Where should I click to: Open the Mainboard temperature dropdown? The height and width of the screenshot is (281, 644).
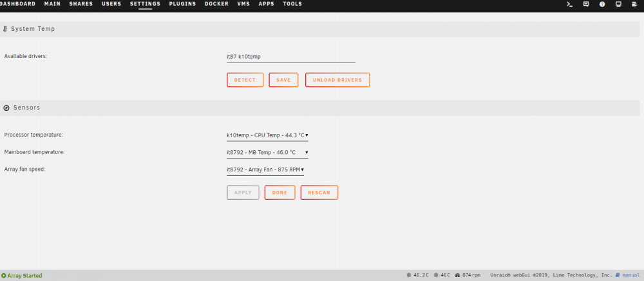pos(267,152)
